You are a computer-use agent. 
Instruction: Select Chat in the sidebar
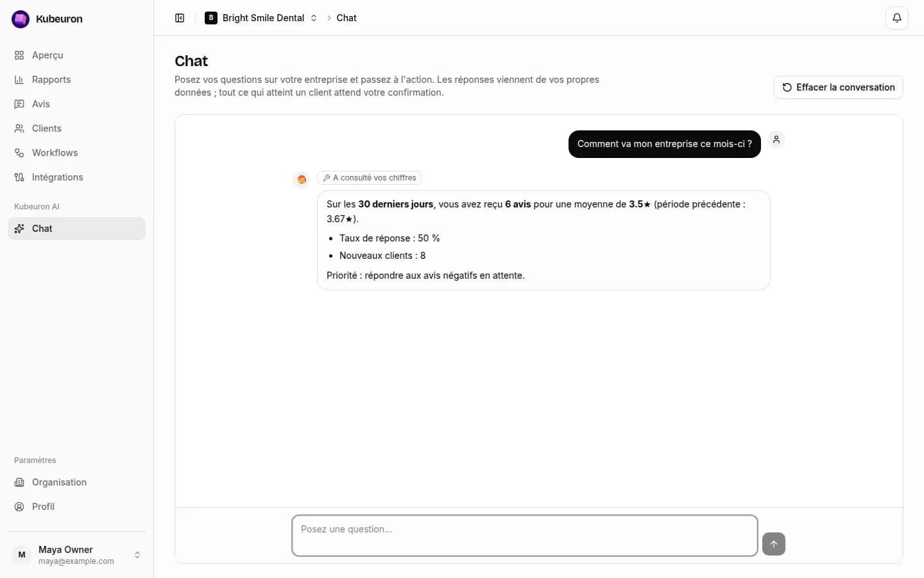click(x=76, y=229)
